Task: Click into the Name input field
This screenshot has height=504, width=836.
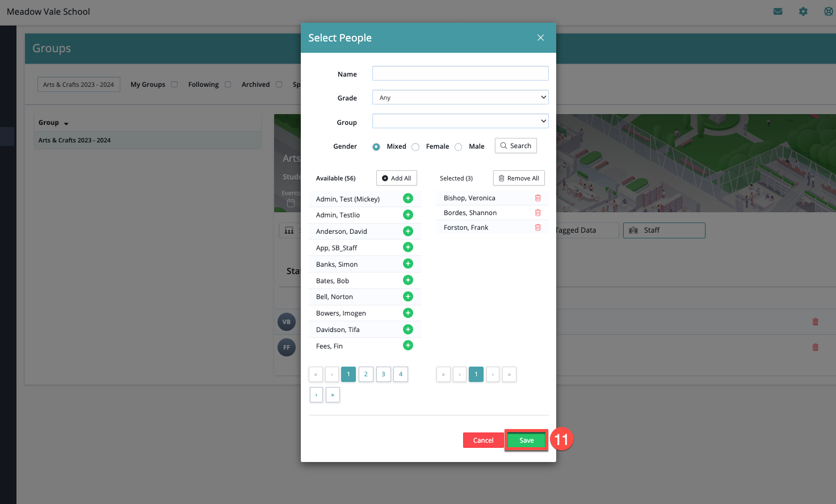Action: pyautogui.click(x=460, y=74)
